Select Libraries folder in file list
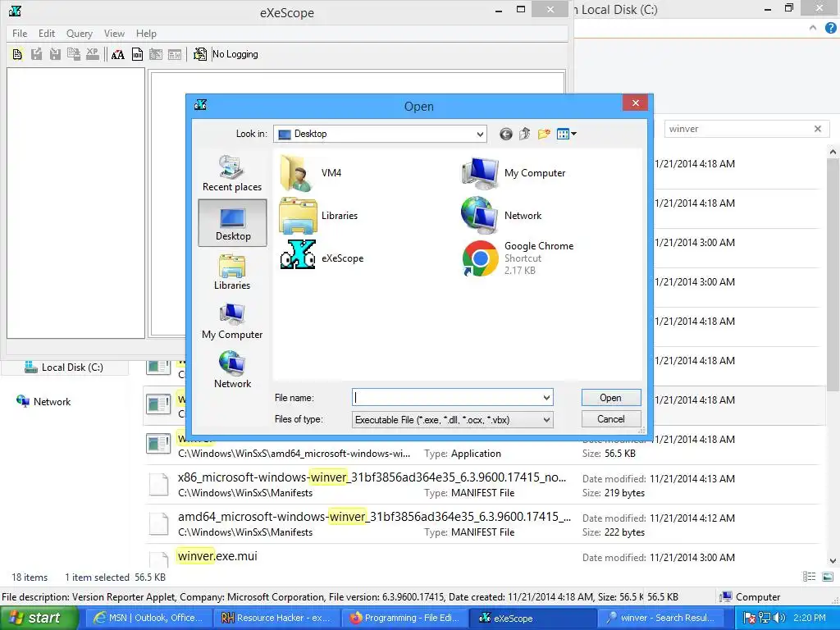This screenshot has height=630, width=840. click(318, 216)
